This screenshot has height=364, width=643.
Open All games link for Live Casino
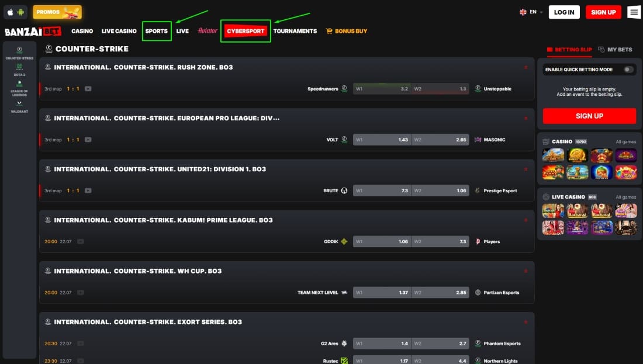(x=626, y=197)
